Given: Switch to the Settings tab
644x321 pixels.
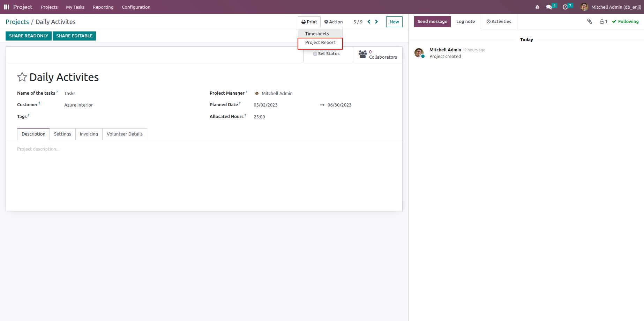Looking at the screenshot, I should 62,134.
